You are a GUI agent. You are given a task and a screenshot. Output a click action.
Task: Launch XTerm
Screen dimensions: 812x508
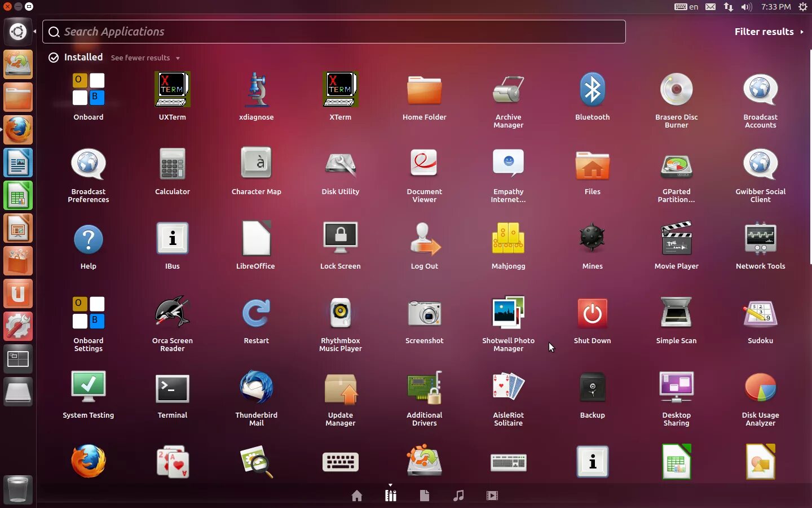(341, 90)
